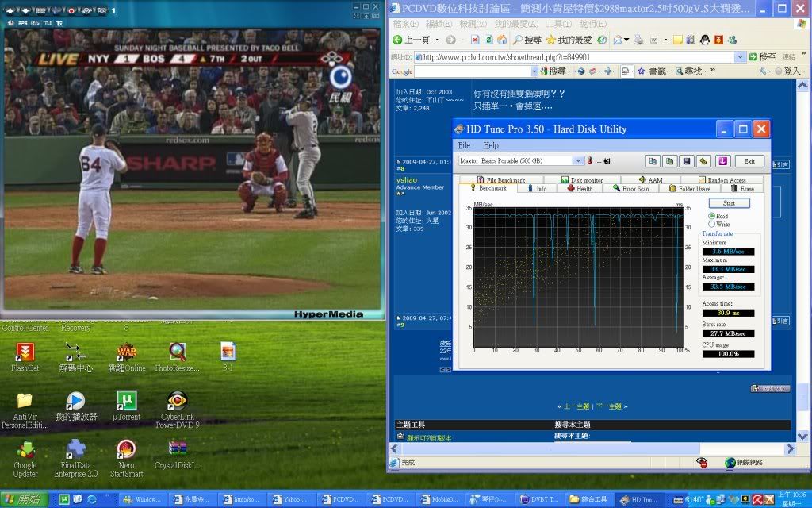
Task: Select the Read radio button in HD Tune
Action: (711, 216)
